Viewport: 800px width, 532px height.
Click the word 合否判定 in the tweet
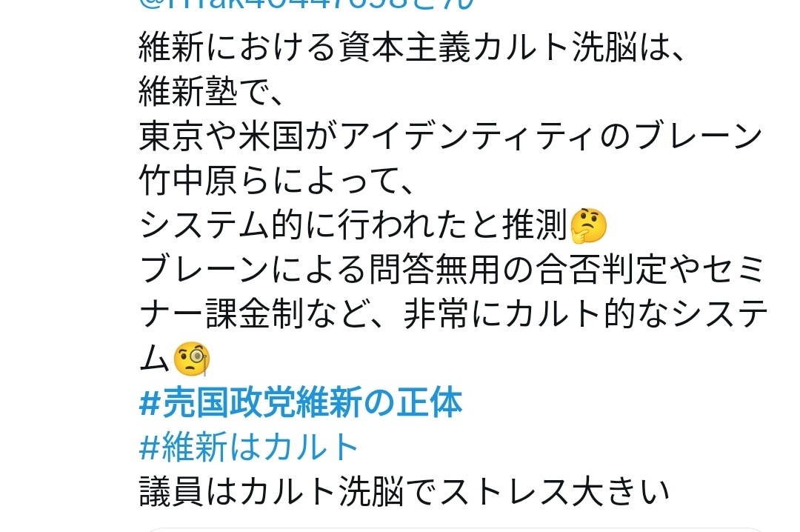pos(602,270)
